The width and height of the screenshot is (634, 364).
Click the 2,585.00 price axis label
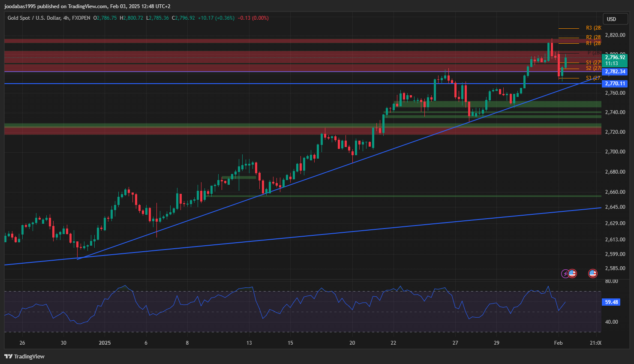[615, 268]
